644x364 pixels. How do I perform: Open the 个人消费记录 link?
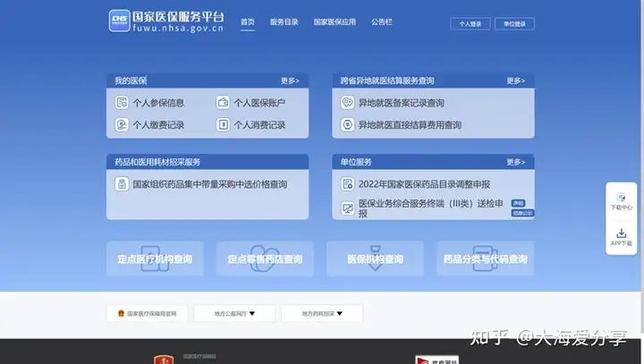[x=259, y=125]
